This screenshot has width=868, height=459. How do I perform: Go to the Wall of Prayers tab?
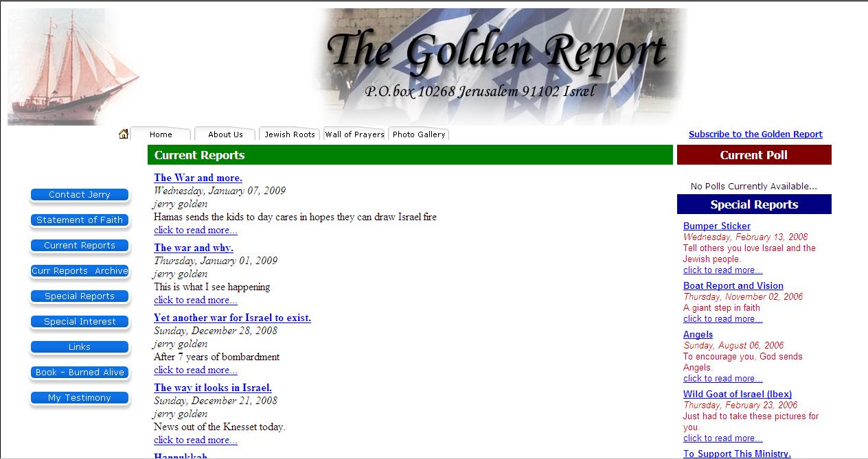tap(354, 134)
